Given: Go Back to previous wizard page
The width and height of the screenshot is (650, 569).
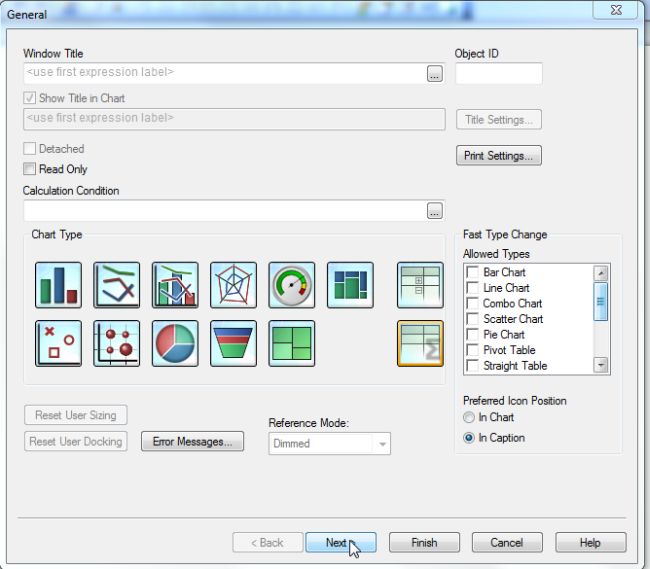Looking at the screenshot, I should 267,543.
